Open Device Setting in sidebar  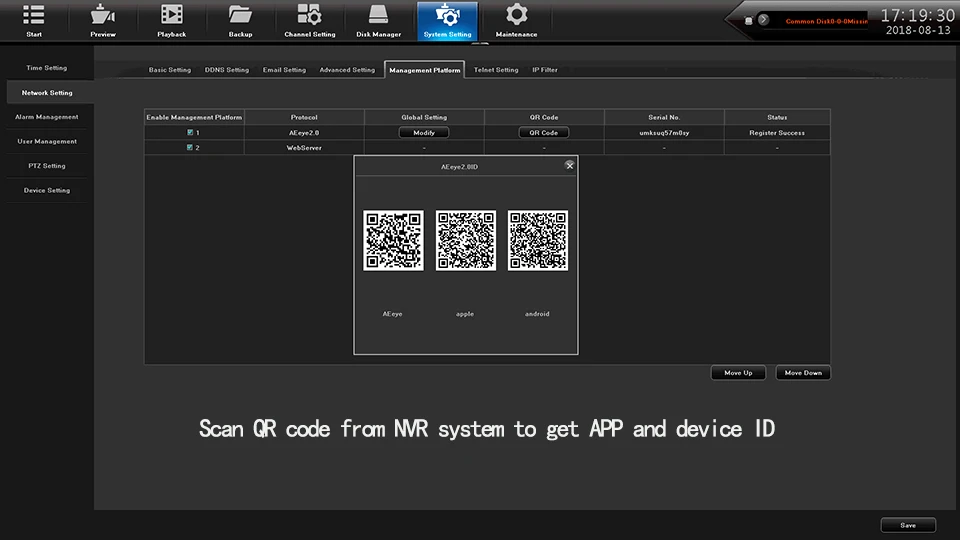coord(47,190)
